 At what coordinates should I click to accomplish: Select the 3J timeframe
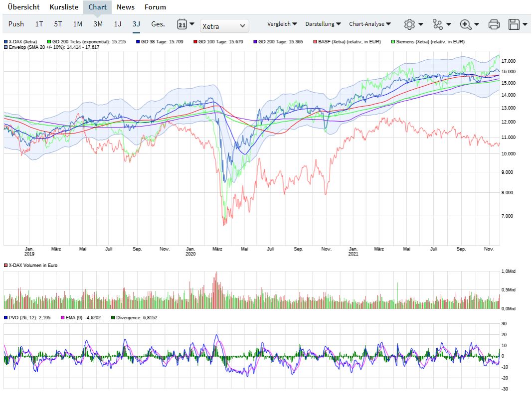136,24
